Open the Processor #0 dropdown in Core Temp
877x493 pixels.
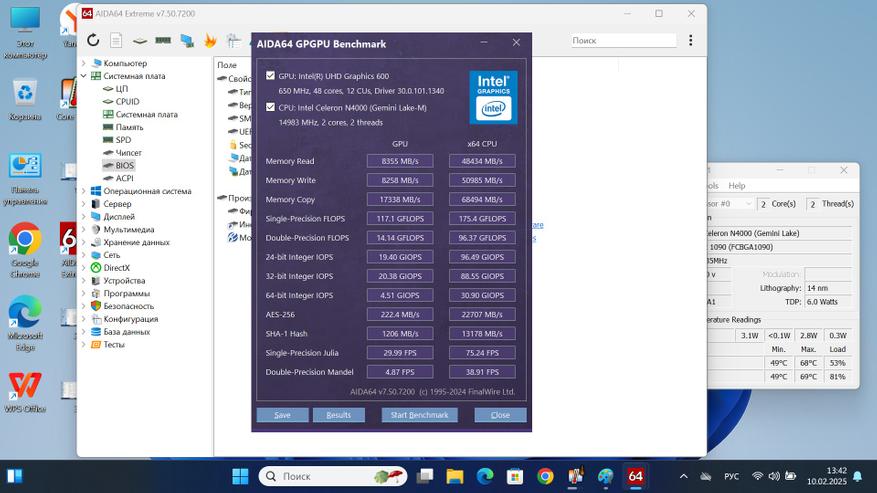coord(729,204)
